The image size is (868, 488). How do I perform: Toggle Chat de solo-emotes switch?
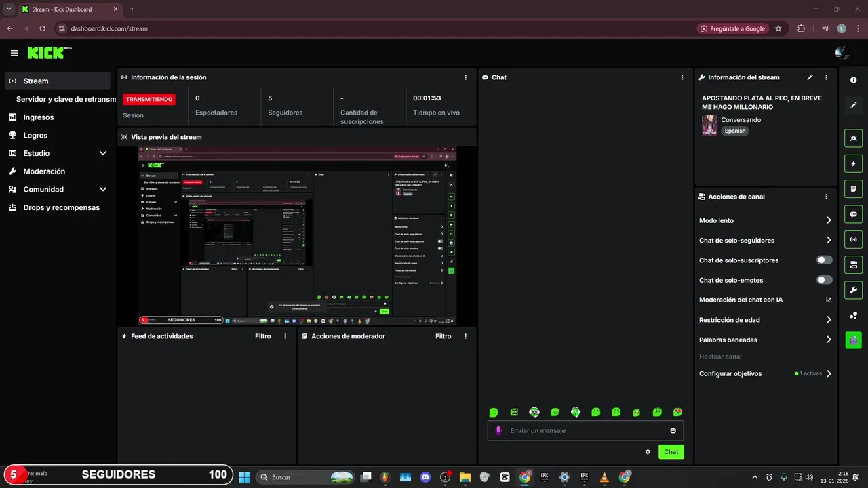[824, 280]
